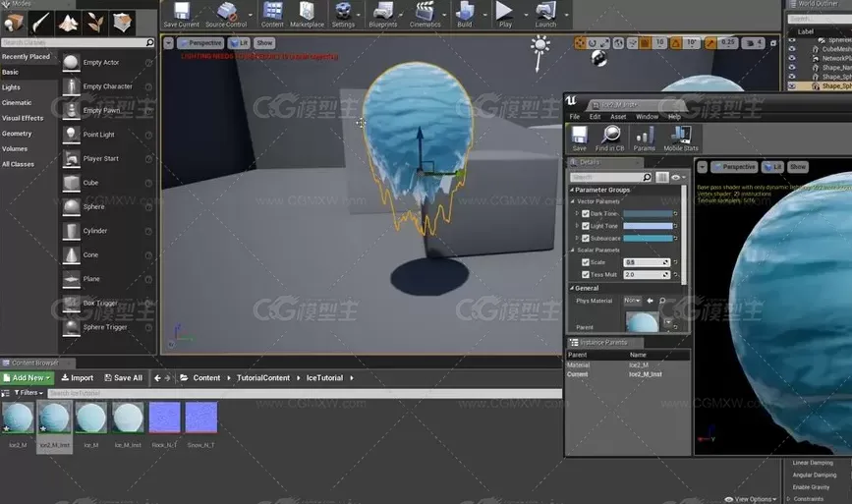
Task: Select the Paint mode brush icon
Action: click(40, 23)
